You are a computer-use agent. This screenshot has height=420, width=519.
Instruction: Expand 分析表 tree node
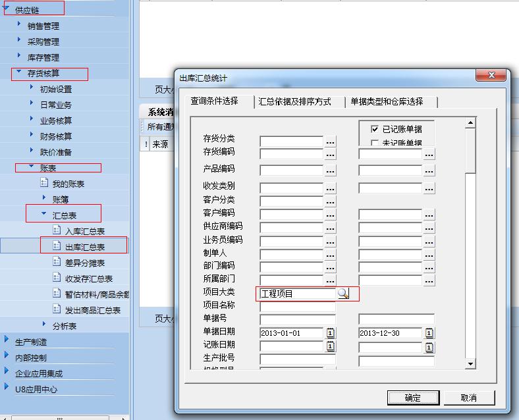click(44, 324)
